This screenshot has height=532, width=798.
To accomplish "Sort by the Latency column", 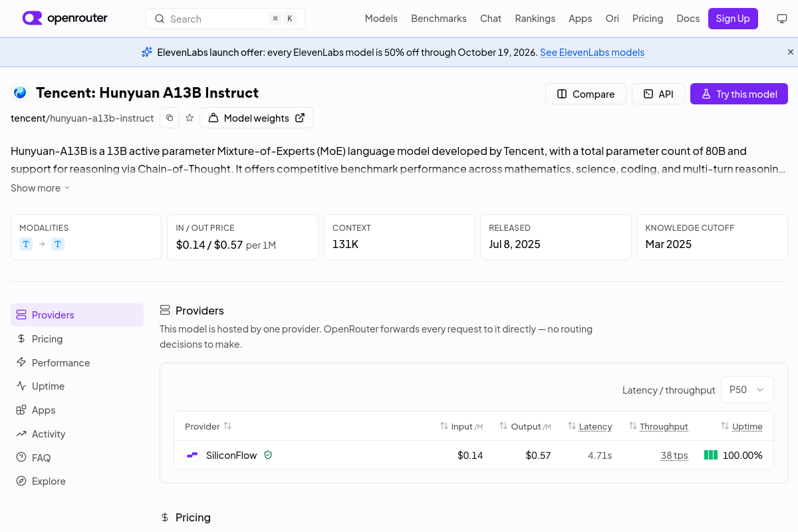I will [590, 426].
